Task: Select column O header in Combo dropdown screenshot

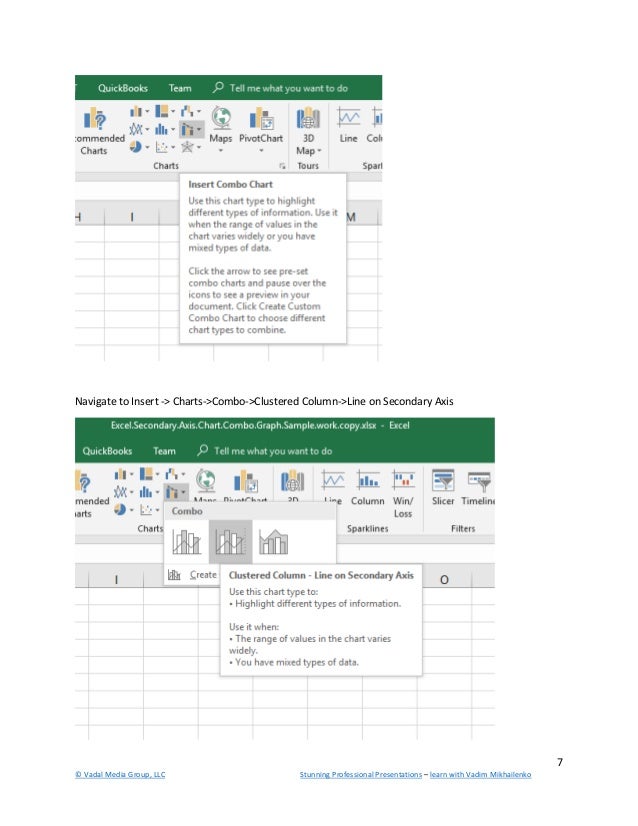Action: [444, 579]
